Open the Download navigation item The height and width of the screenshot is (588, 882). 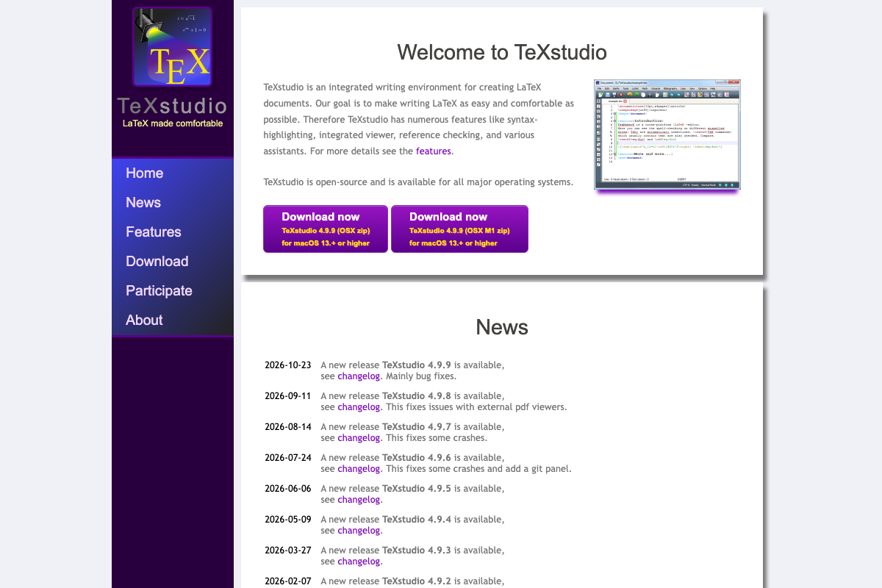(x=157, y=262)
